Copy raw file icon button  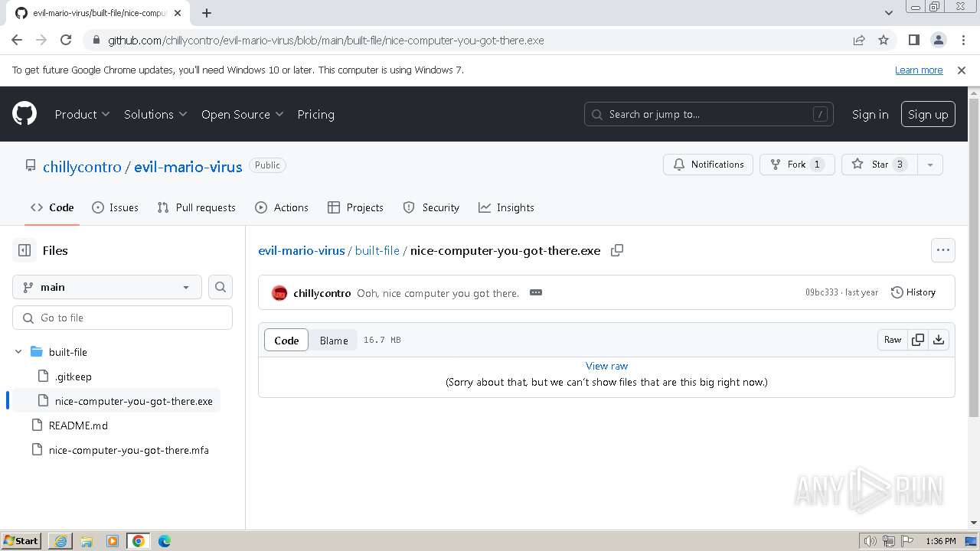[x=917, y=340]
